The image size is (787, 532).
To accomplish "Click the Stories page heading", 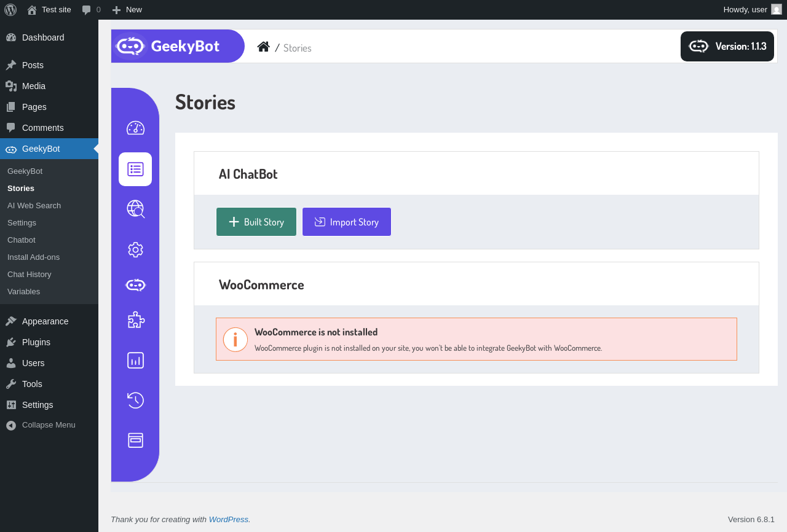I will point(205,102).
